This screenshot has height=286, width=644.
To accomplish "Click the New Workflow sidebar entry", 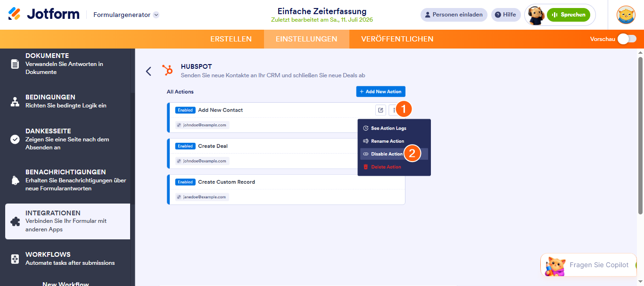I will click(x=66, y=284).
